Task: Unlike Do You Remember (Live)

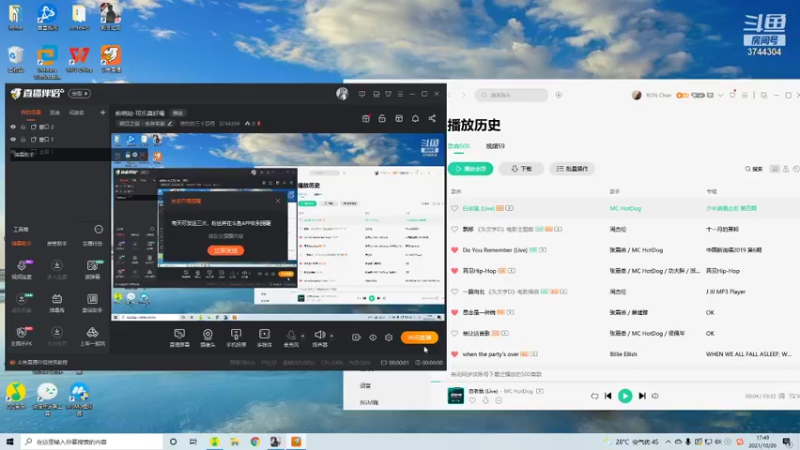Action: click(x=454, y=250)
